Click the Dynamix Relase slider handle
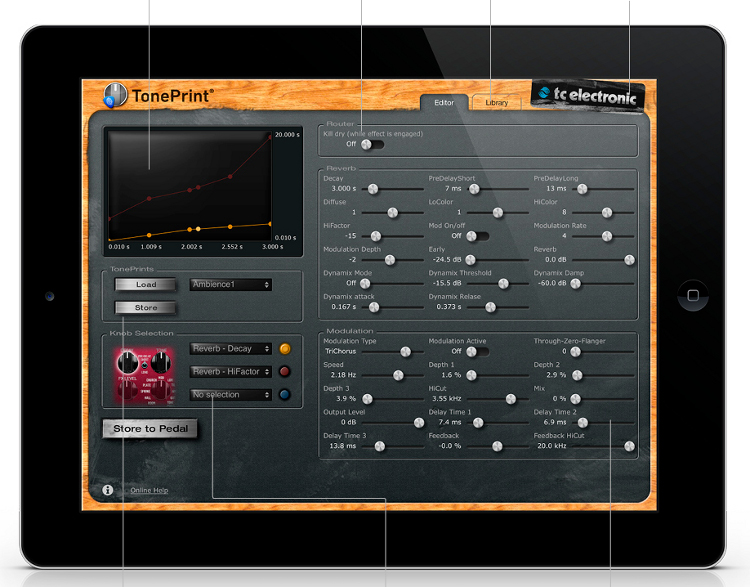Image resolution: width=750 pixels, height=587 pixels. (x=490, y=307)
